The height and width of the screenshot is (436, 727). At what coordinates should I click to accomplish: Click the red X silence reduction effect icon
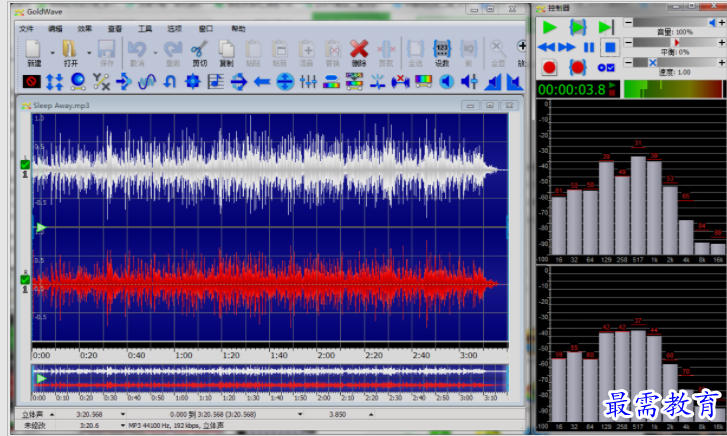400,82
